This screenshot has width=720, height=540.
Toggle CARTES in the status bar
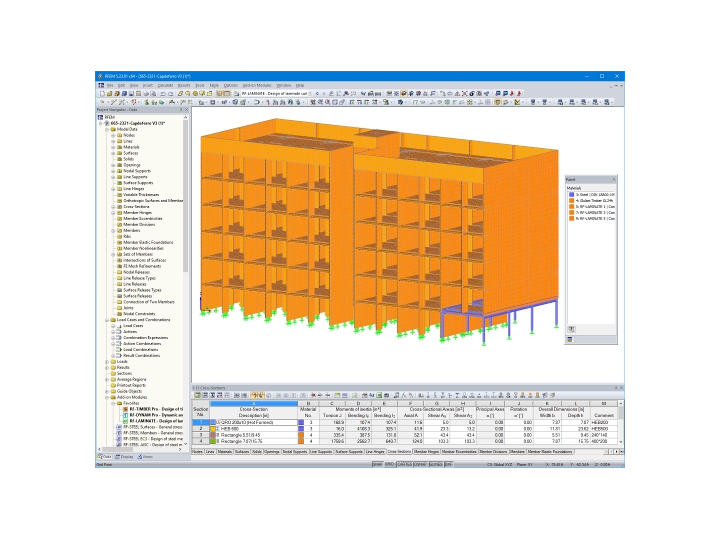coord(405,465)
